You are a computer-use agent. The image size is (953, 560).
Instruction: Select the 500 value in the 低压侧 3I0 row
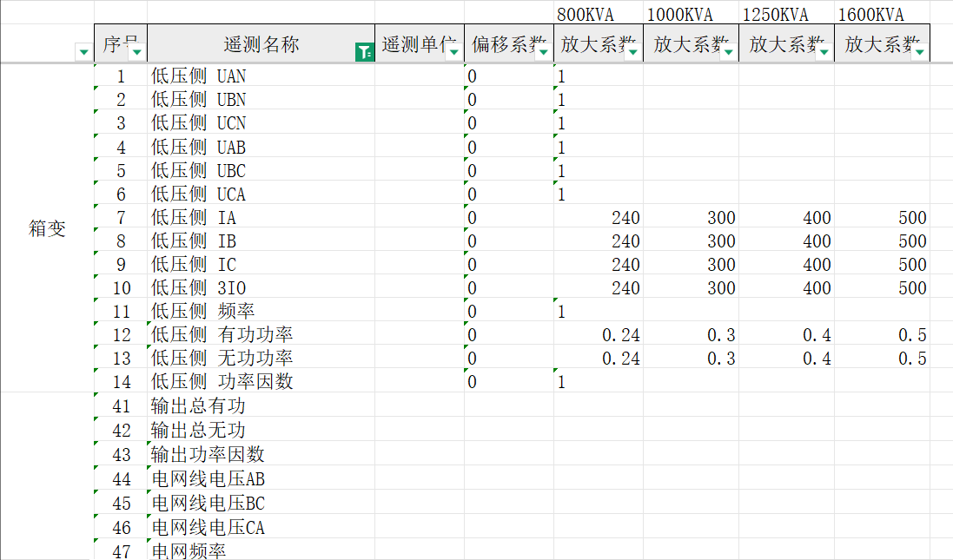(912, 288)
